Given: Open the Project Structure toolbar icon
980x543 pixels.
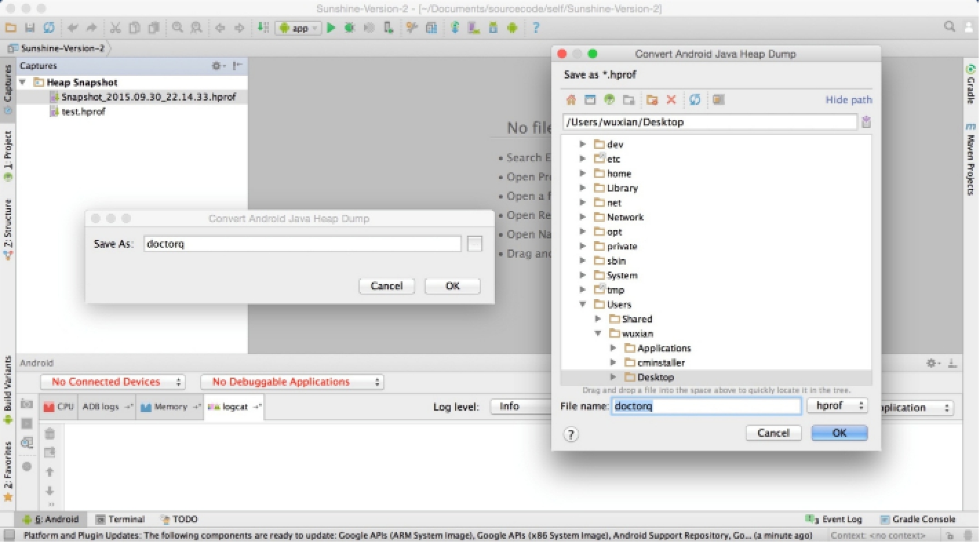Looking at the screenshot, I should tap(431, 28).
